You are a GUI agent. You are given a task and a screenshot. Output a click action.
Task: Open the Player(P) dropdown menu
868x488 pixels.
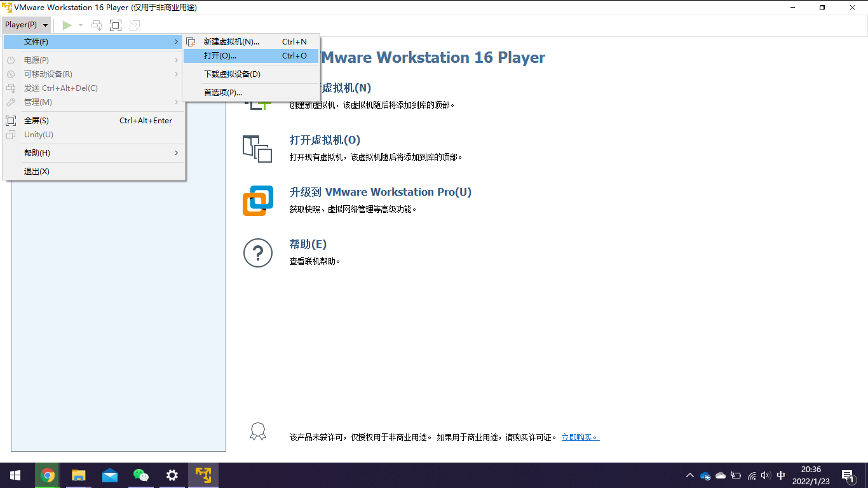tap(26, 25)
